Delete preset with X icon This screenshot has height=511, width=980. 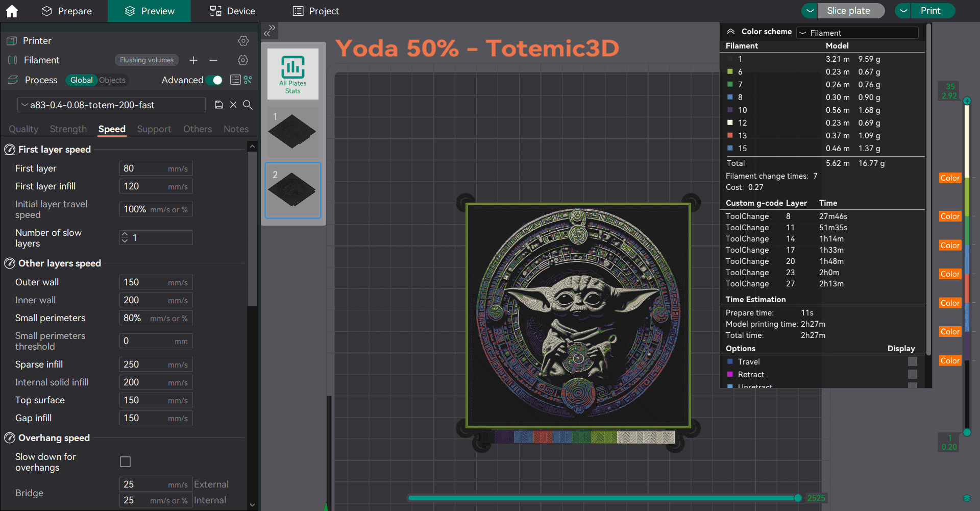click(x=233, y=105)
